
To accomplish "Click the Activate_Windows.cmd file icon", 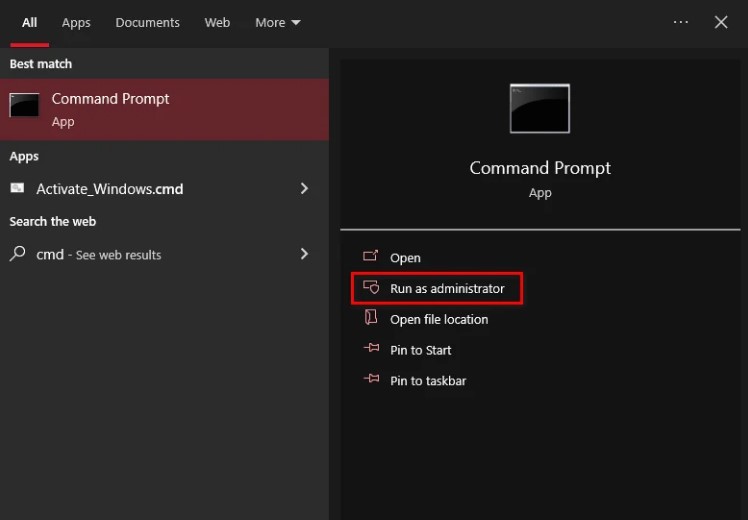I will pos(17,188).
